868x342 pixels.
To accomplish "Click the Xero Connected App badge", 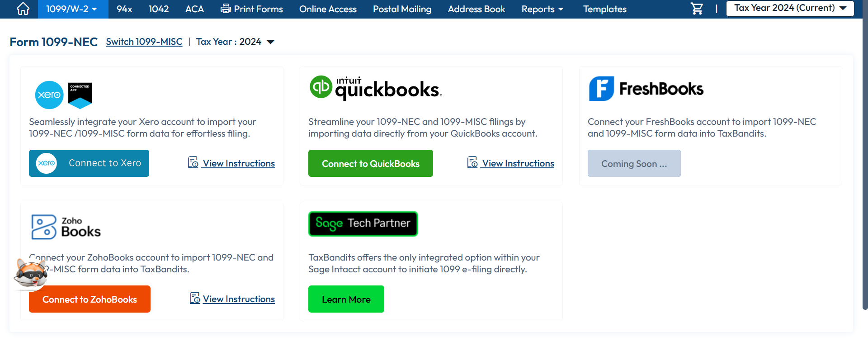I will [80, 95].
